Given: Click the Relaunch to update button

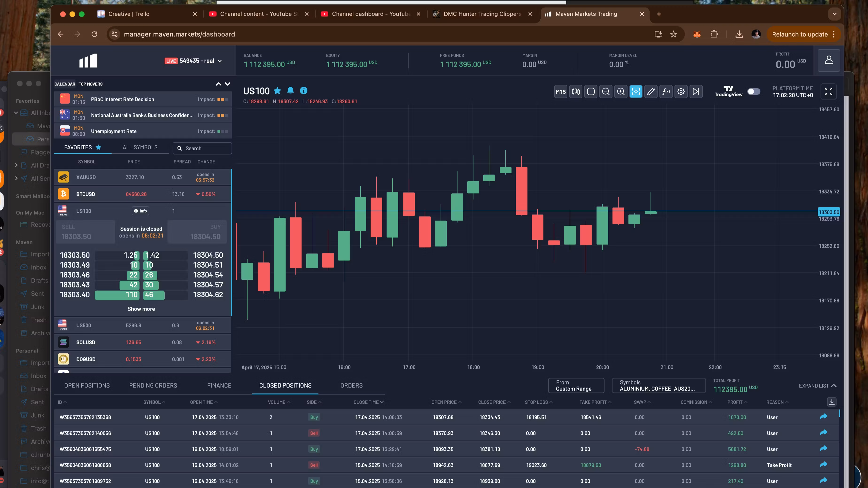Looking at the screenshot, I should pyautogui.click(x=800, y=34).
